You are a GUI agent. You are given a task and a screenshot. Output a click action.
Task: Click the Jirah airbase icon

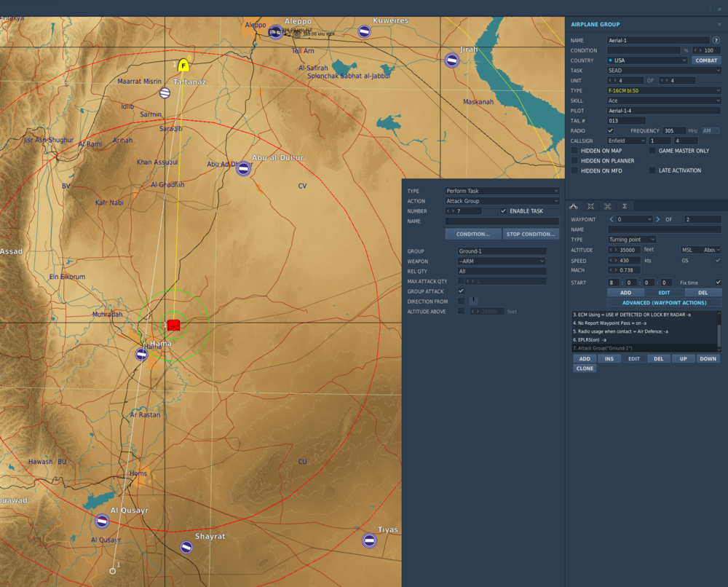[452, 60]
